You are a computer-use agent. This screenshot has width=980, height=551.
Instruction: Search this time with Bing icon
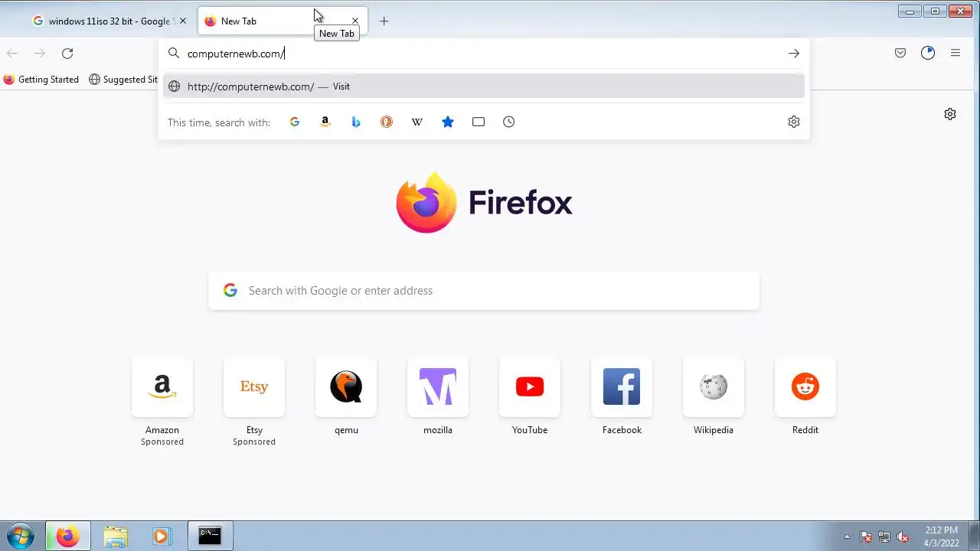pyautogui.click(x=356, y=122)
